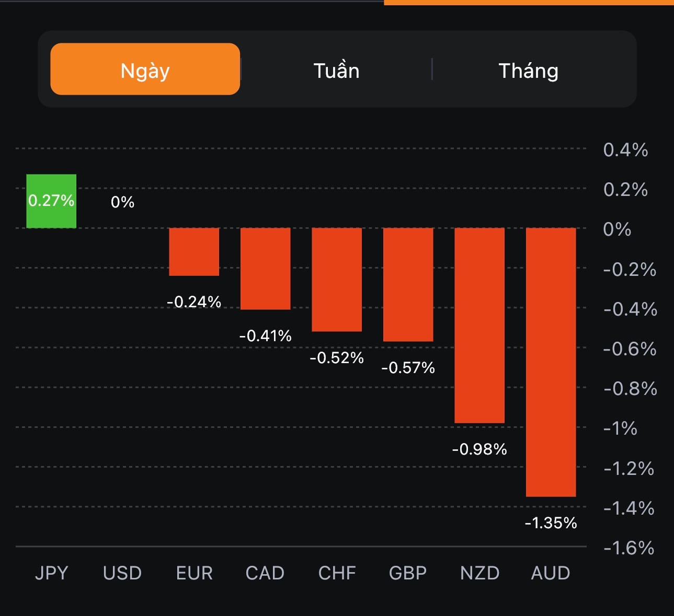The width and height of the screenshot is (674, 616).
Task: Click the CAD currency label
Action: click(265, 573)
